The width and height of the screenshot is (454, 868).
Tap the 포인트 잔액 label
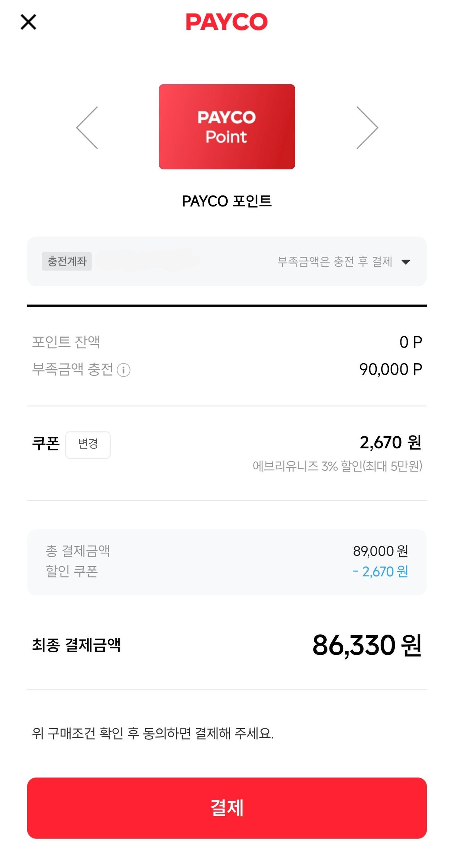[66, 342]
